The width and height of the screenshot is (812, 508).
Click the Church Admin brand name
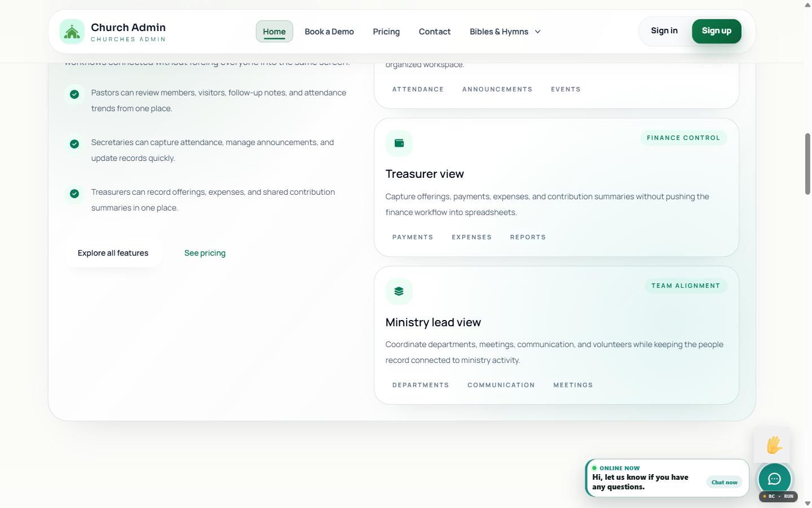coord(128,27)
